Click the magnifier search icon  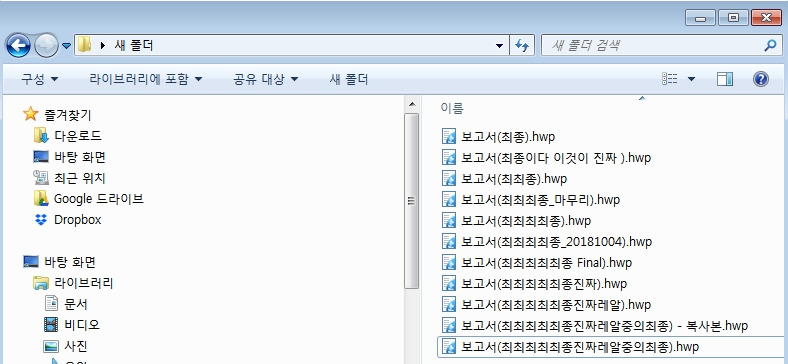pyautogui.click(x=770, y=46)
